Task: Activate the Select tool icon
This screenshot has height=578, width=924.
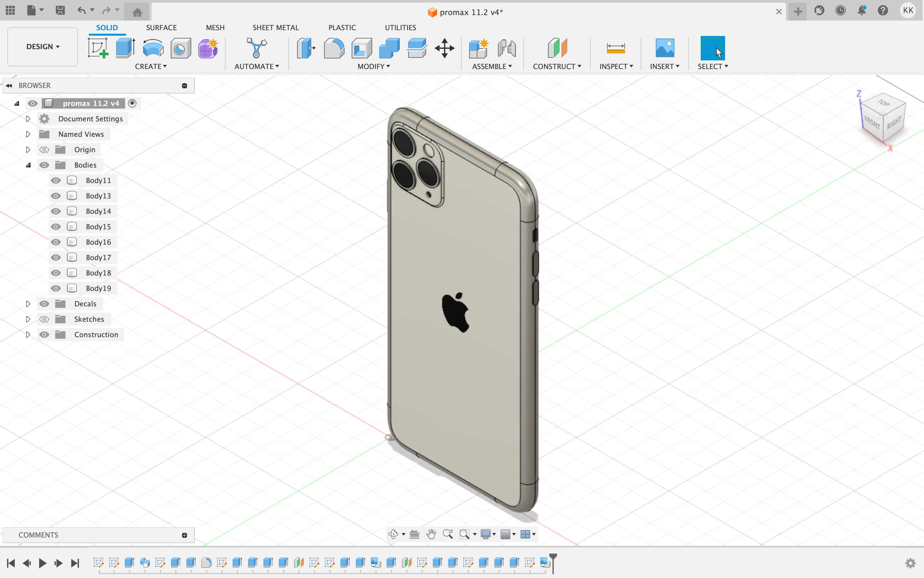Action: pos(713,48)
